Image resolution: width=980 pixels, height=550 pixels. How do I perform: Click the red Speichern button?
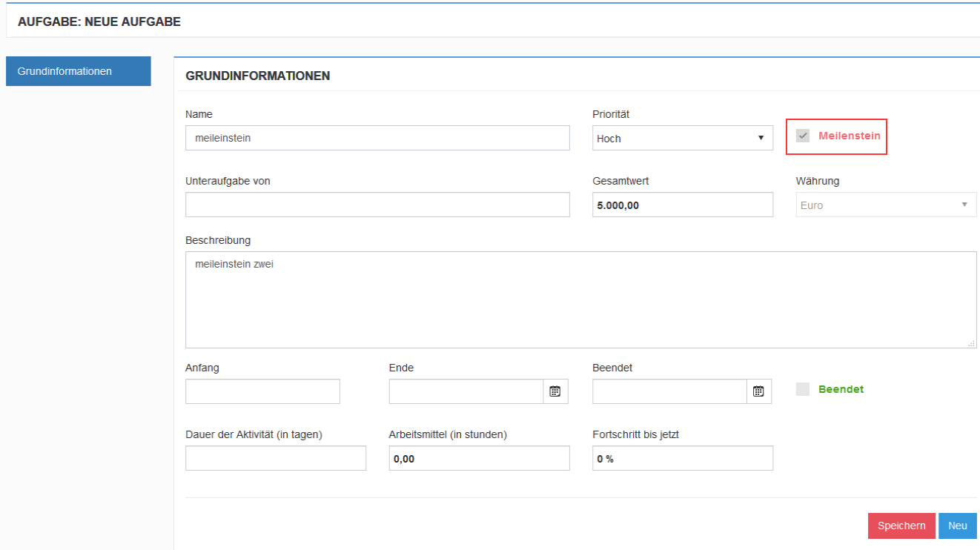901,526
